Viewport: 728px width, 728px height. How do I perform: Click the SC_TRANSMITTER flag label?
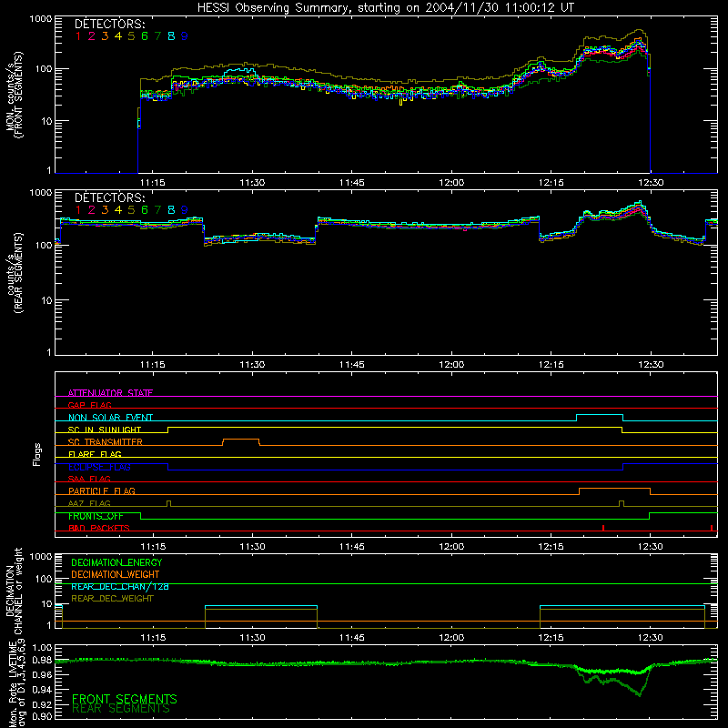106,442
